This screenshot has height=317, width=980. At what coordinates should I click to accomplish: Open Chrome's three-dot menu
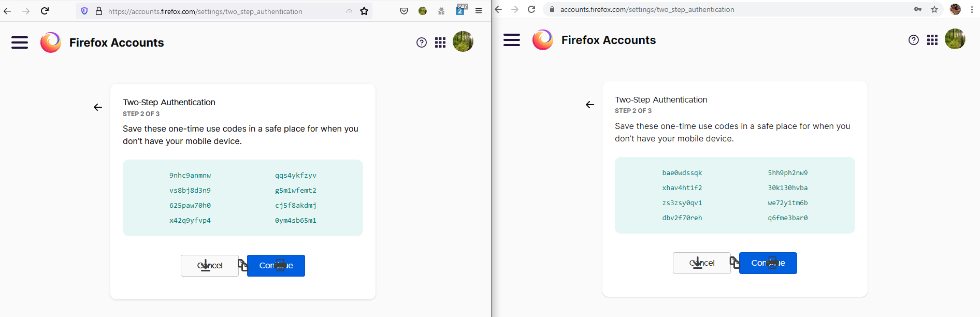coord(972,10)
